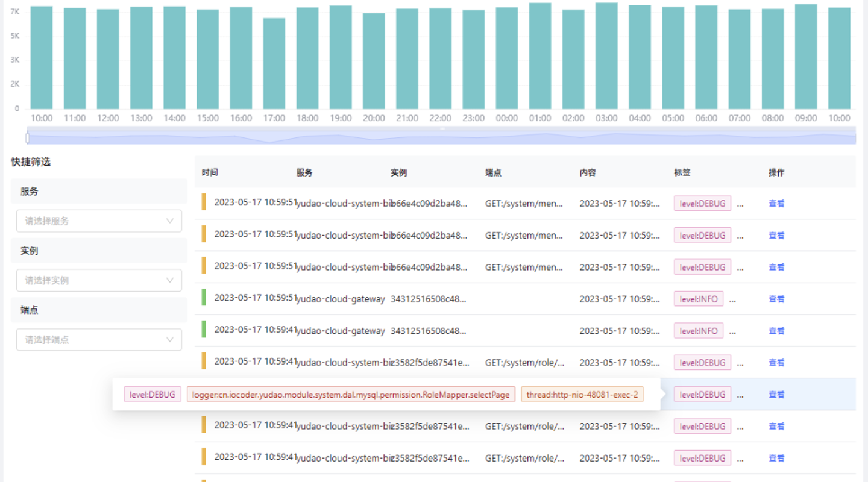Click the chart bar for 17:00

(274, 63)
